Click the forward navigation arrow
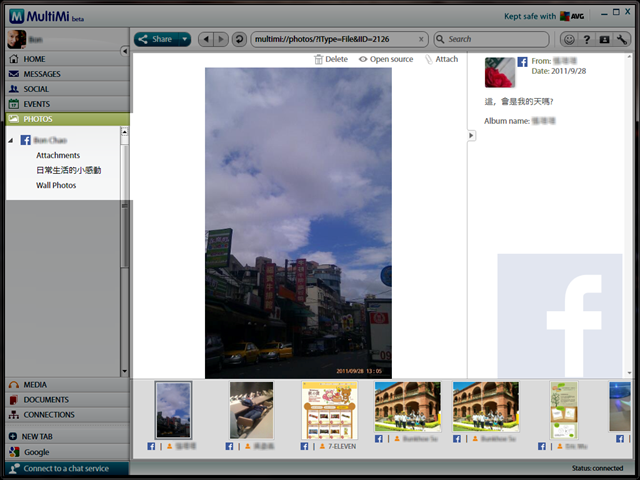640x480 pixels. 220,39
